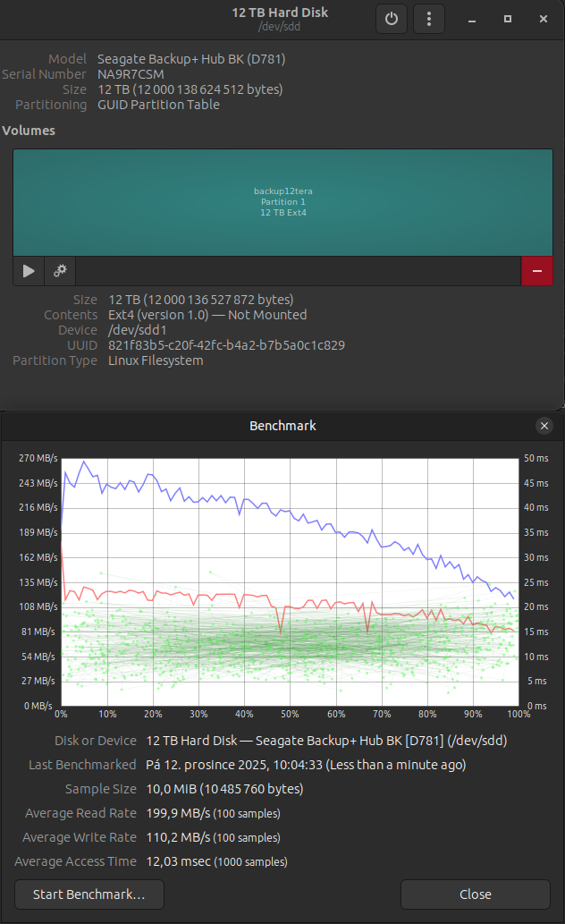
Task: Click the 50% mark on graph axis
Action: click(x=290, y=714)
